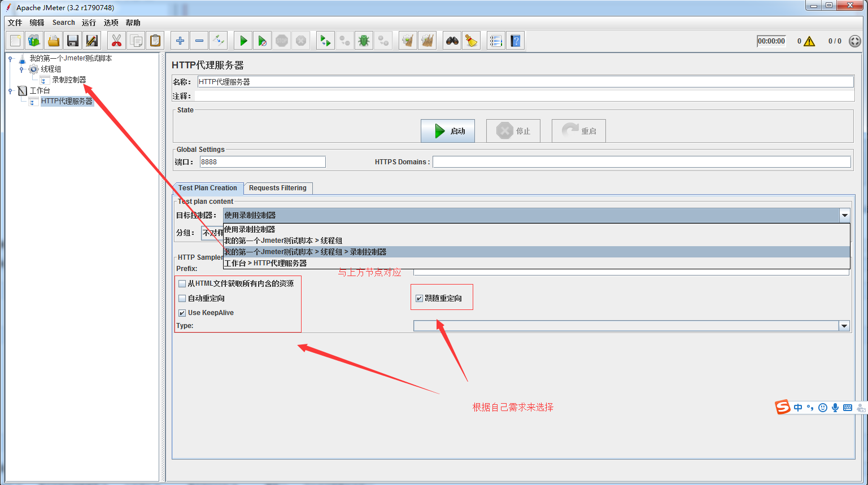The width and height of the screenshot is (868, 485).
Task: Click the green bug icon
Action: (x=364, y=41)
